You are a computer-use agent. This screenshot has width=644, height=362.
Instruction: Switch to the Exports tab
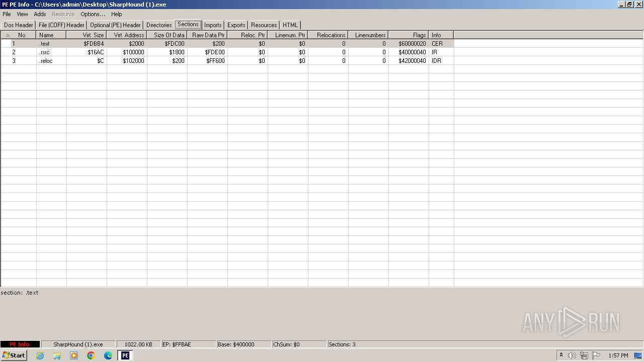[236, 25]
